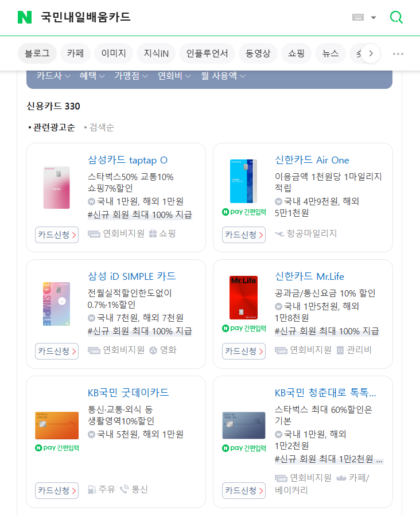Show more tabs with right arrow

click(371, 53)
